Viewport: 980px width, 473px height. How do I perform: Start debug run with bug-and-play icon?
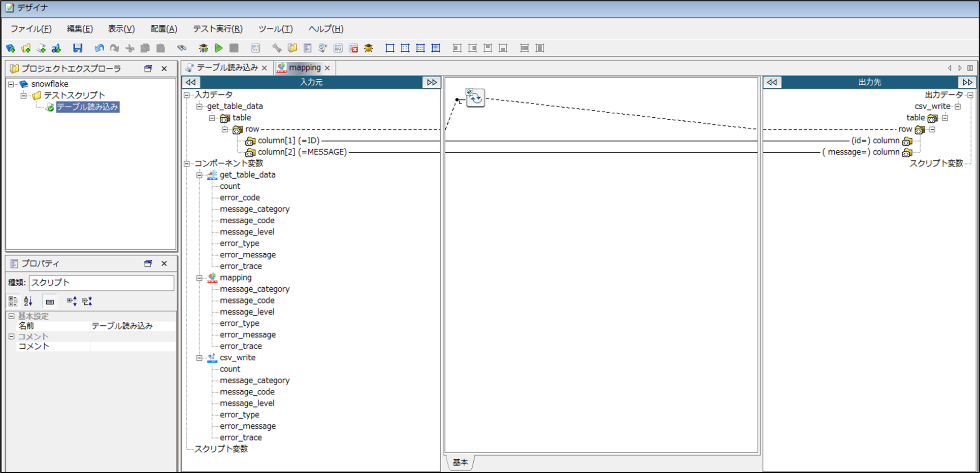(203, 48)
